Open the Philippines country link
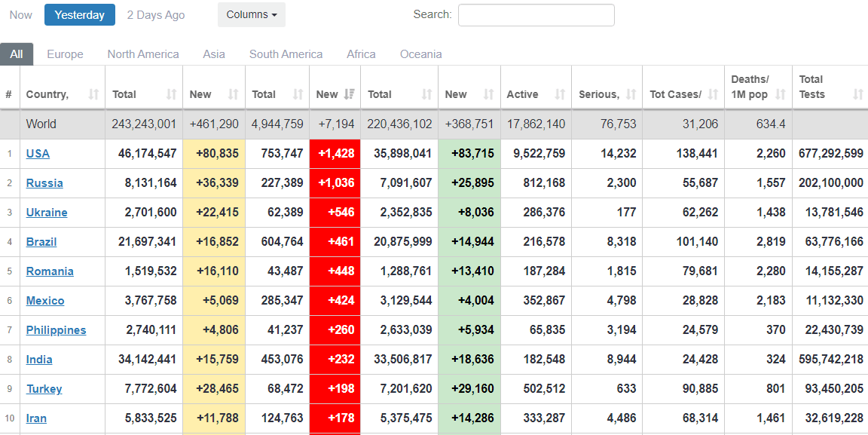Image resolution: width=868 pixels, height=435 pixels. coord(56,330)
